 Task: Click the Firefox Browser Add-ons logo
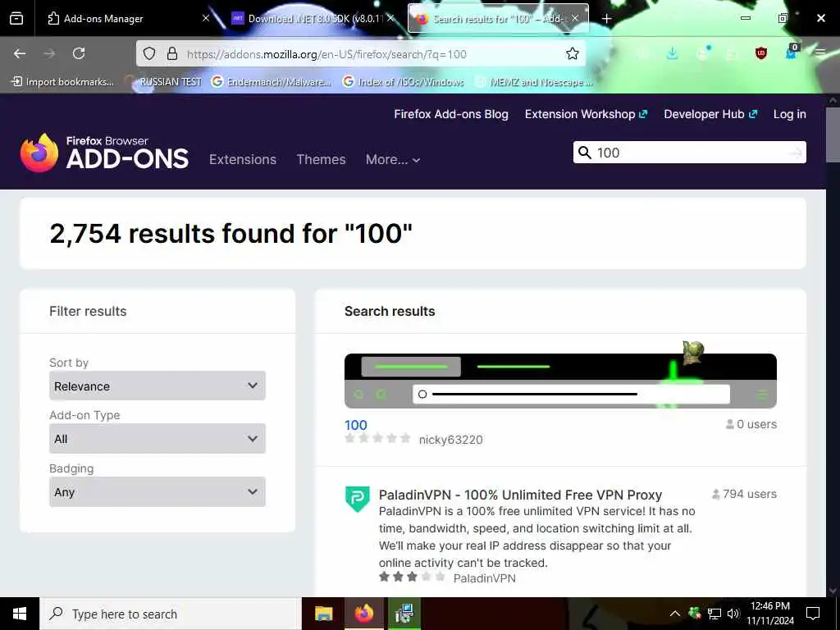(104, 153)
